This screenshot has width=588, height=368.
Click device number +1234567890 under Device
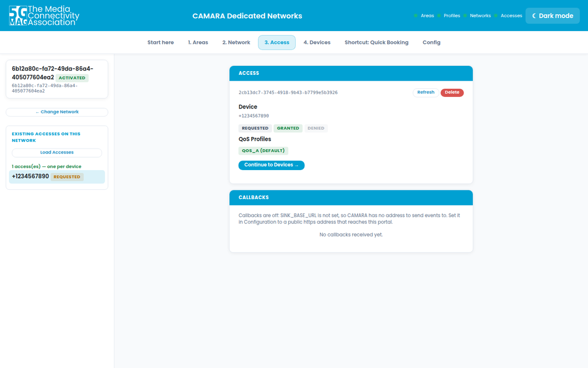coord(253,116)
